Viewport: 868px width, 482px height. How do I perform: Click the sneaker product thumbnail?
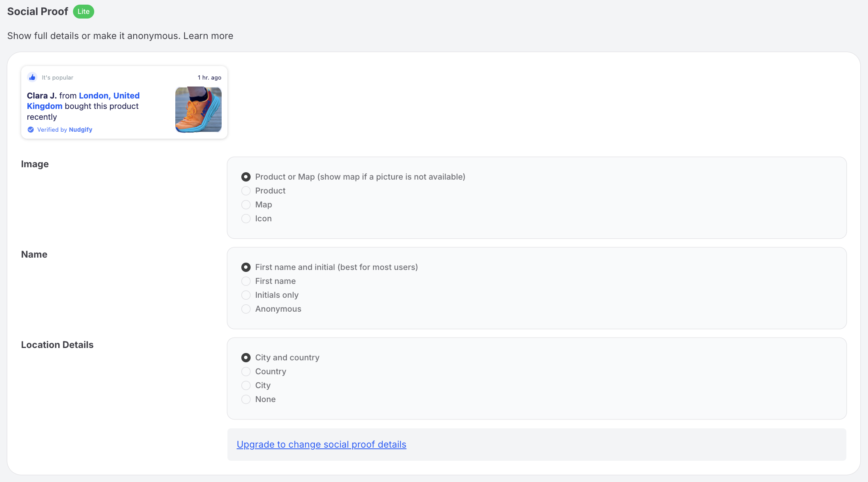click(x=198, y=110)
